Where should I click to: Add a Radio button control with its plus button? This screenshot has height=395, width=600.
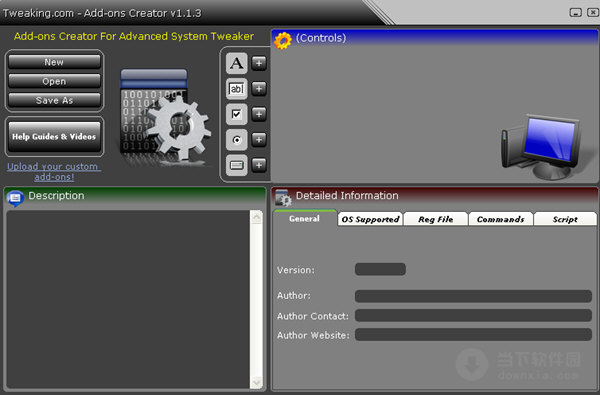point(259,140)
